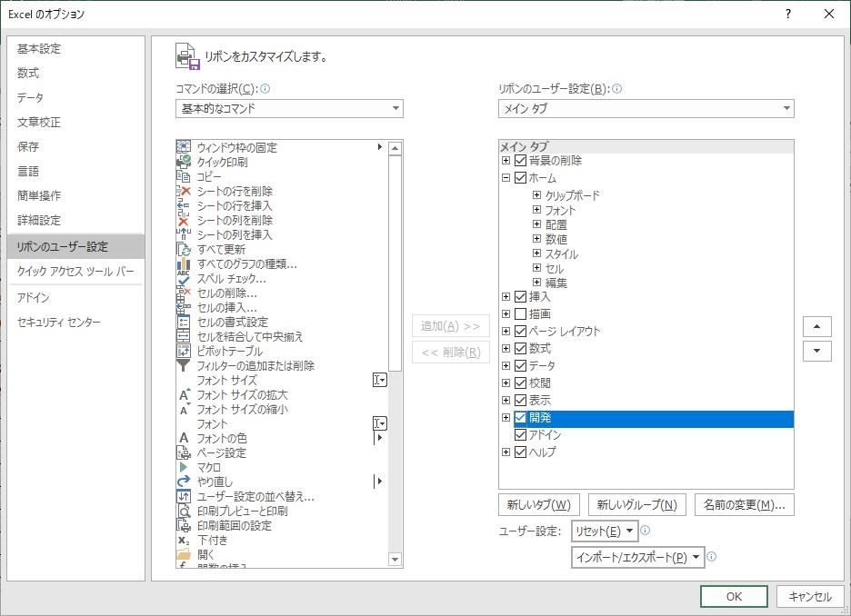Click the 名前の変更 button
This screenshot has width=851, height=616.
click(x=745, y=504)
